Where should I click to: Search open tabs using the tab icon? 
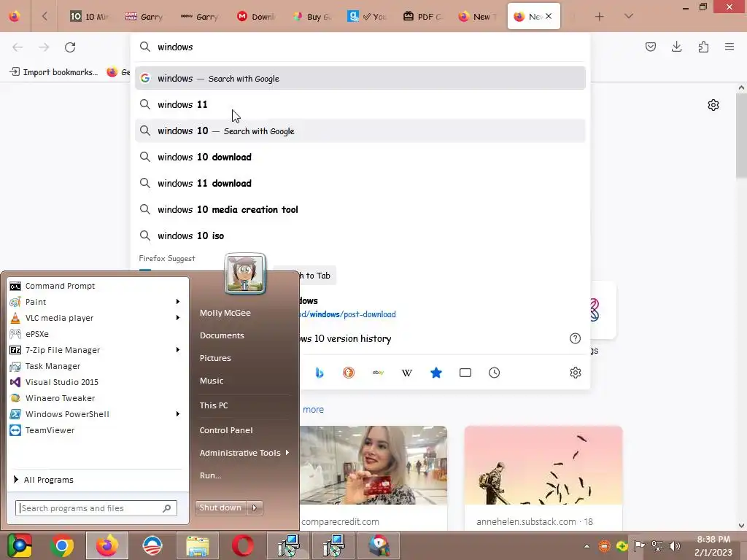[x=465, y=373]
